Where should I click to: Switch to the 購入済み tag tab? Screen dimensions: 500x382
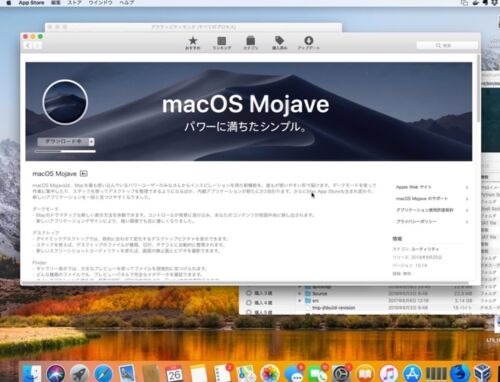279,43
